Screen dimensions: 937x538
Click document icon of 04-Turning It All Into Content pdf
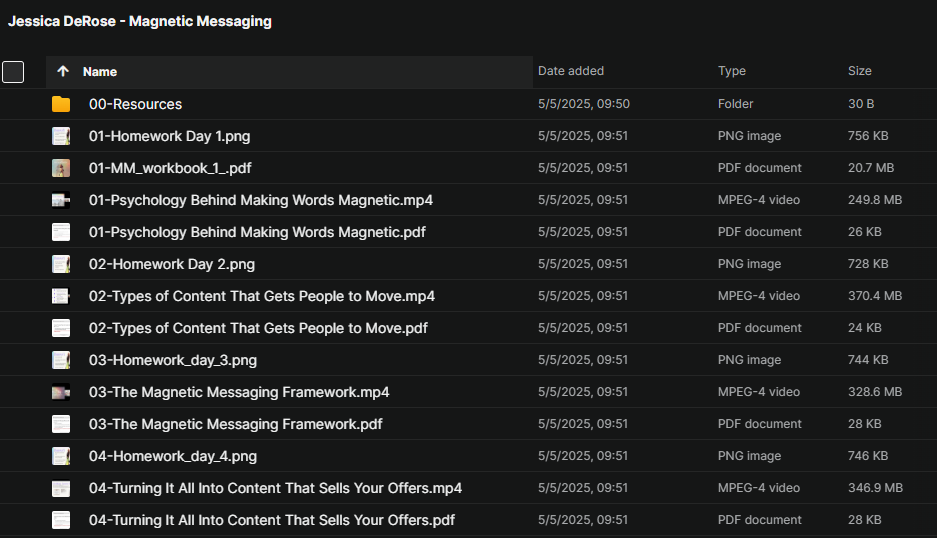pyautogui.click(x=61, y=520)
